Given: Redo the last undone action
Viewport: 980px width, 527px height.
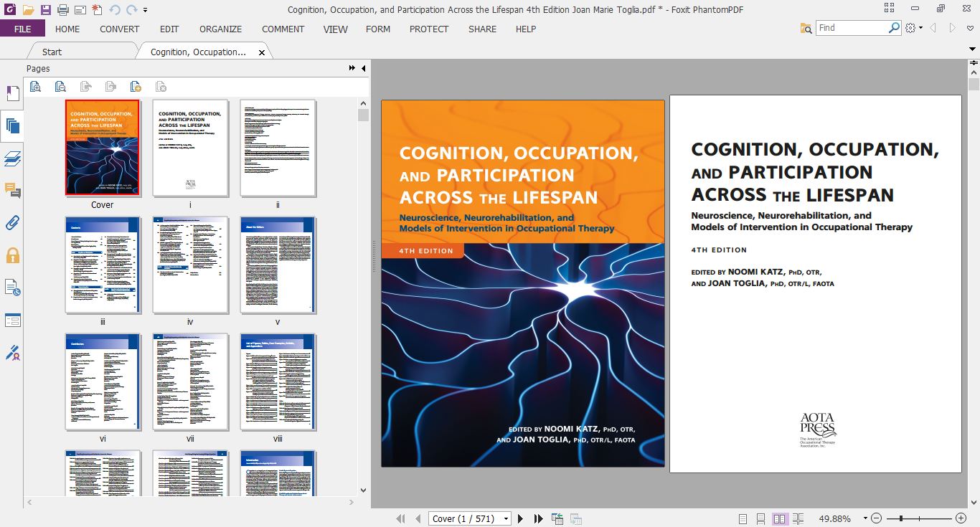Looking at the screenshot, I should [x=132, y=10].
